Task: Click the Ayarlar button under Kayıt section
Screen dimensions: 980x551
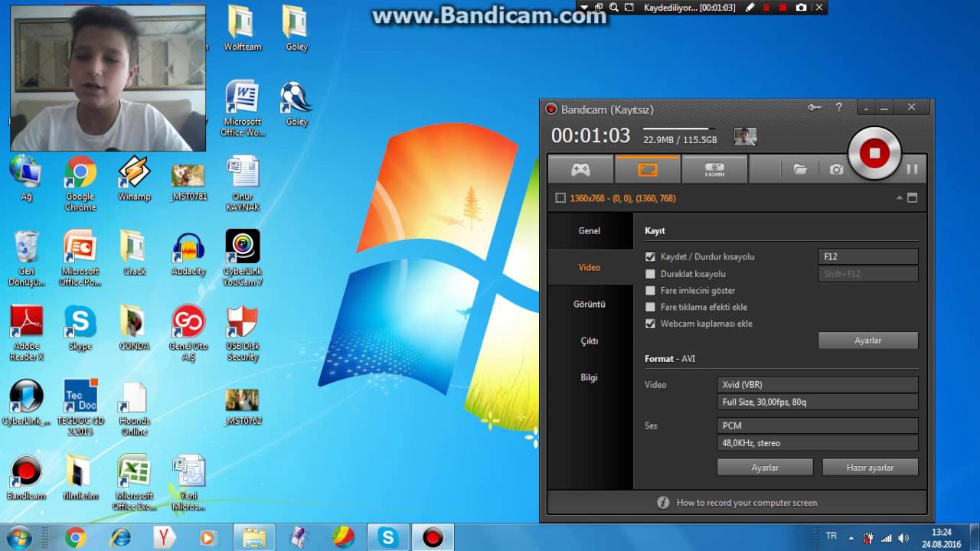Action: click(868, 341)
